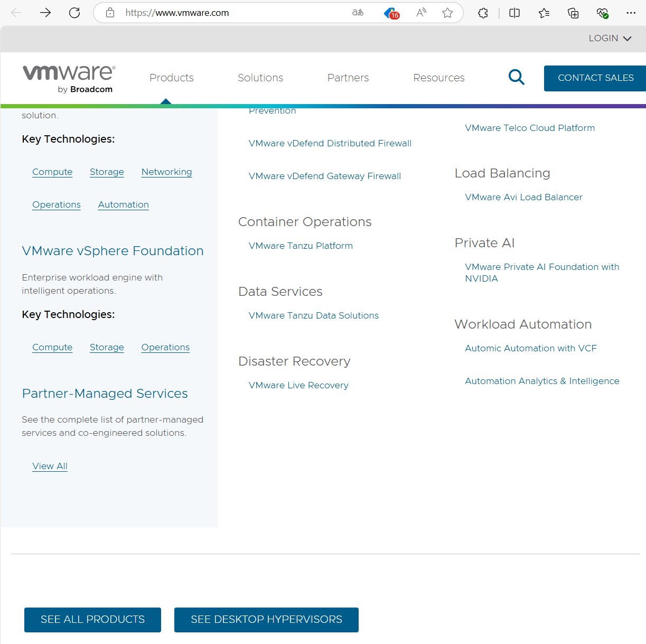Click the View All link
This screenshot has height=644, width=646.
coord(50,466)
